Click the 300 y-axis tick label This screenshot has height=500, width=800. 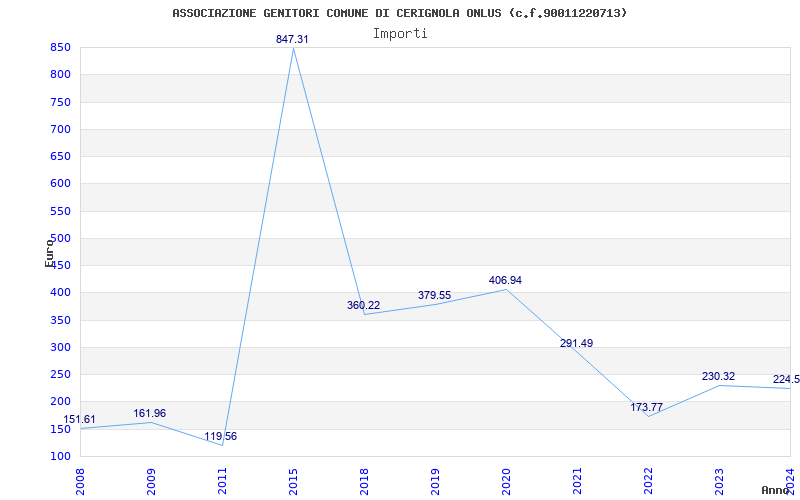(60, 347)
